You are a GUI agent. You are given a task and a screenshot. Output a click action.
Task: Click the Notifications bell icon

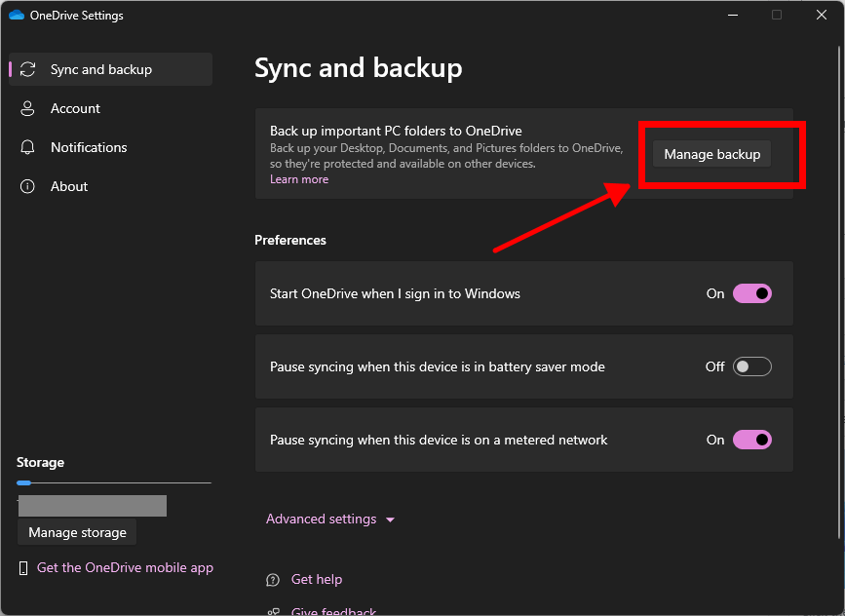point(28,147)
